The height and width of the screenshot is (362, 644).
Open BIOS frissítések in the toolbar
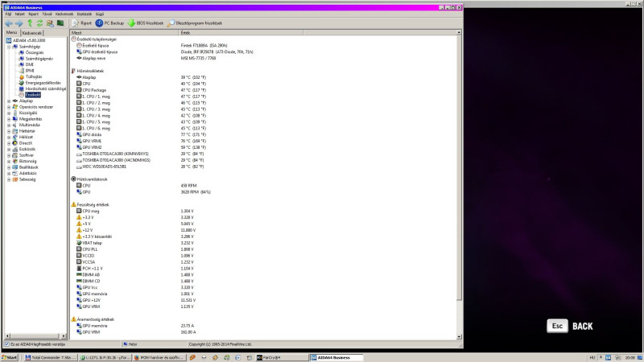tap(146, 23)
